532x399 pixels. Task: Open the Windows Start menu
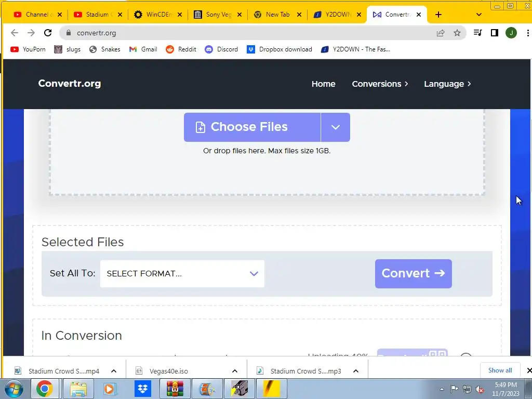(14, 389)
